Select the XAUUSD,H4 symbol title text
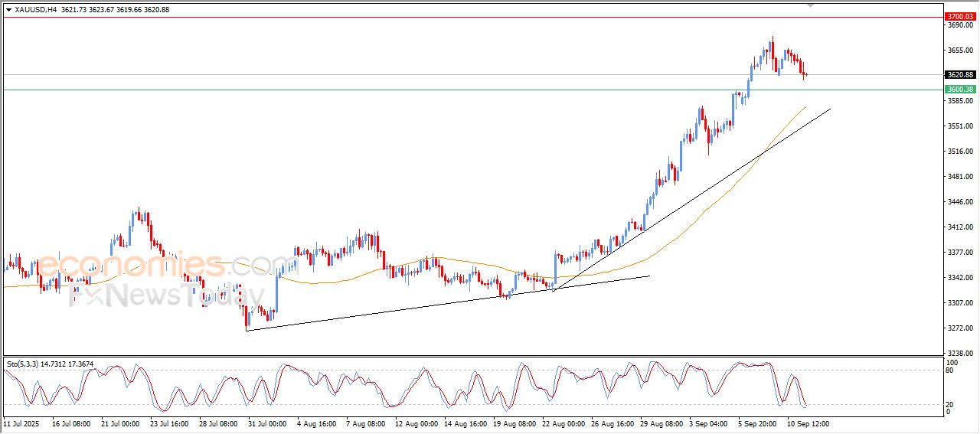The height and width of the screenshot is (434, 980). [x=35, y=9]
